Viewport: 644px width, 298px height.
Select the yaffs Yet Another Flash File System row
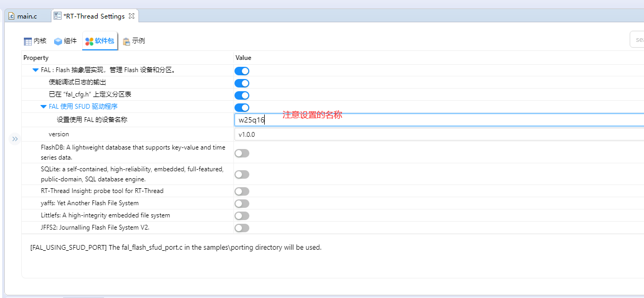(x=90, y=203)
